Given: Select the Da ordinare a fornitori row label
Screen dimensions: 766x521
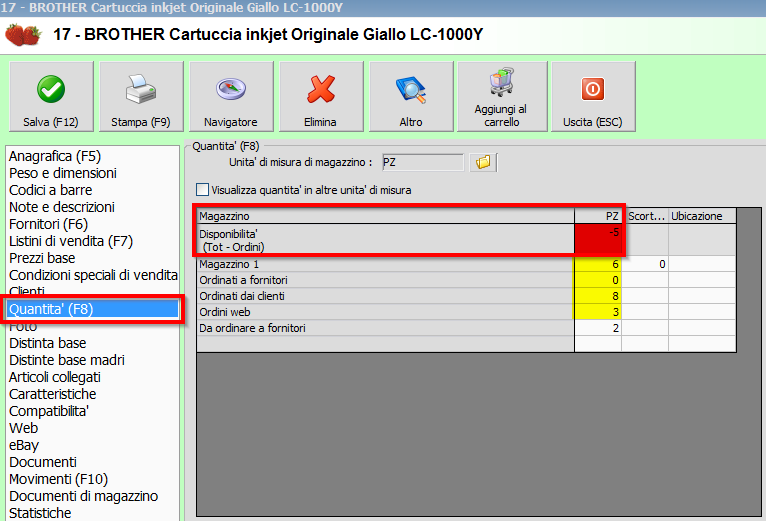Looking at the screenshot, I should tap(385, 328).
